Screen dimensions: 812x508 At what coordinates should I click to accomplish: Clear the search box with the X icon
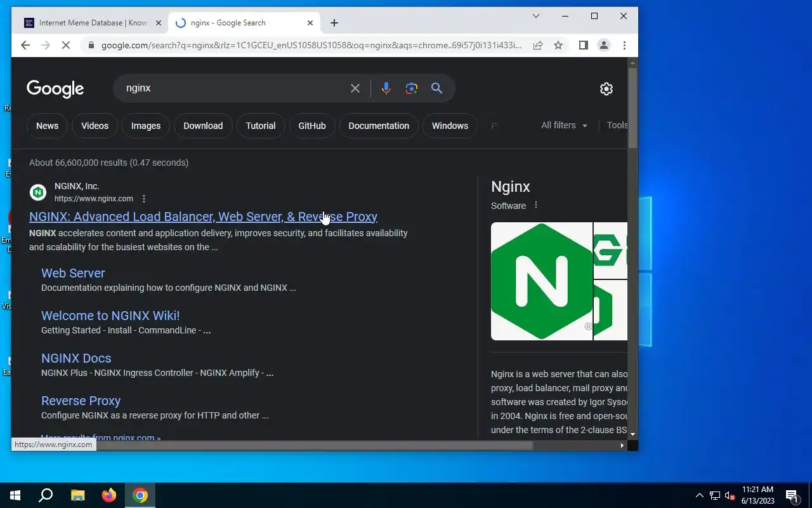(355, 88)
